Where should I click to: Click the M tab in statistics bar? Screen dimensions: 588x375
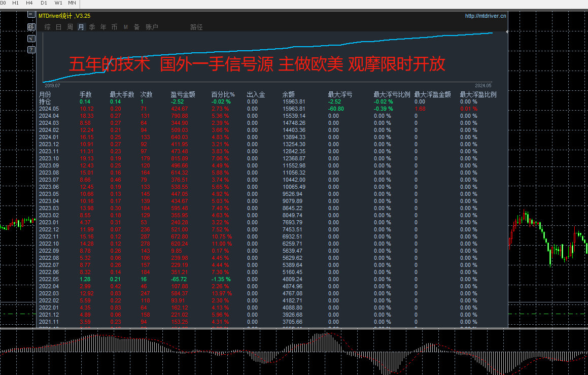pos(126,27)
